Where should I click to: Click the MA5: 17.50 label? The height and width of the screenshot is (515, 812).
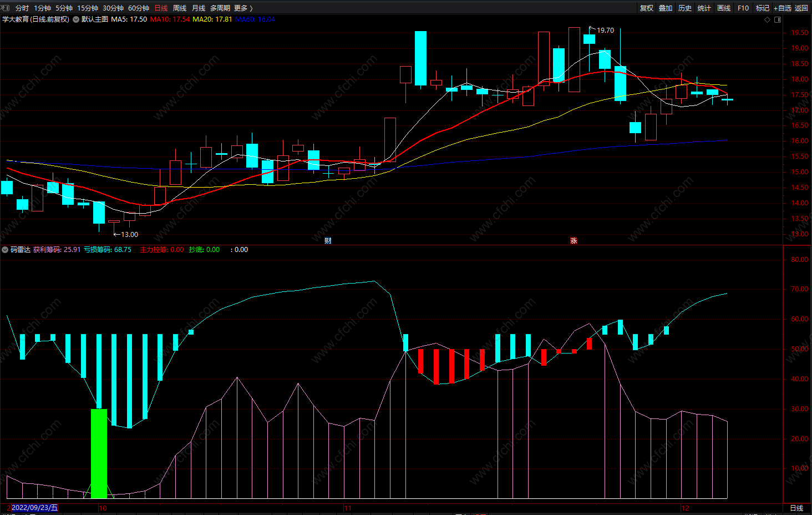pos(129,19)
